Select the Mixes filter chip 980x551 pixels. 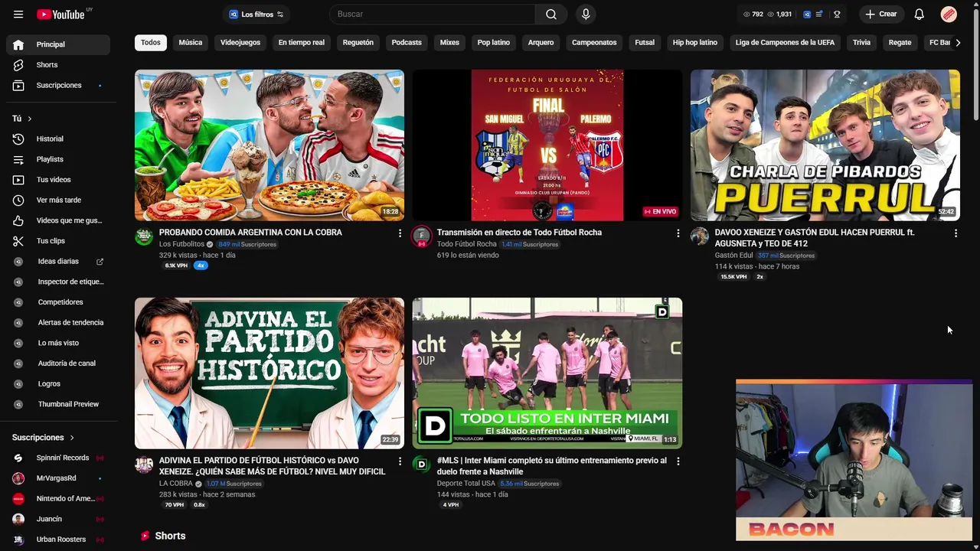click(x=449, y=43)
